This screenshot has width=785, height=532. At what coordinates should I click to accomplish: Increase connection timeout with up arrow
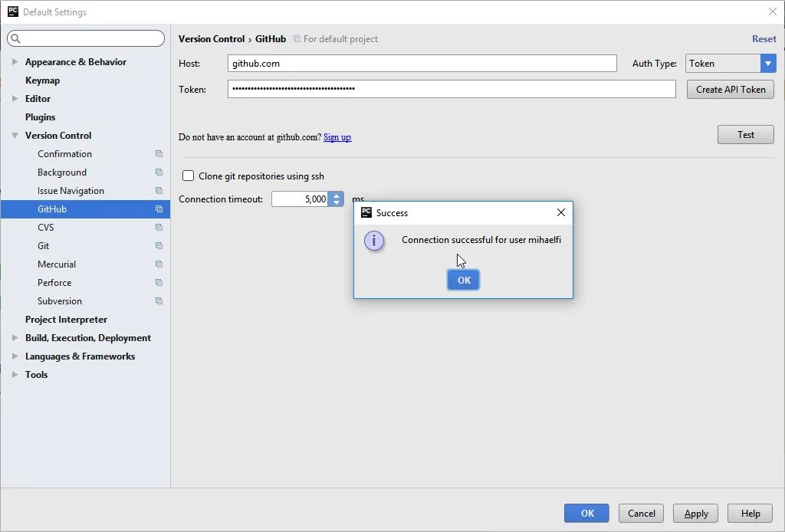(x=337, y=195)
